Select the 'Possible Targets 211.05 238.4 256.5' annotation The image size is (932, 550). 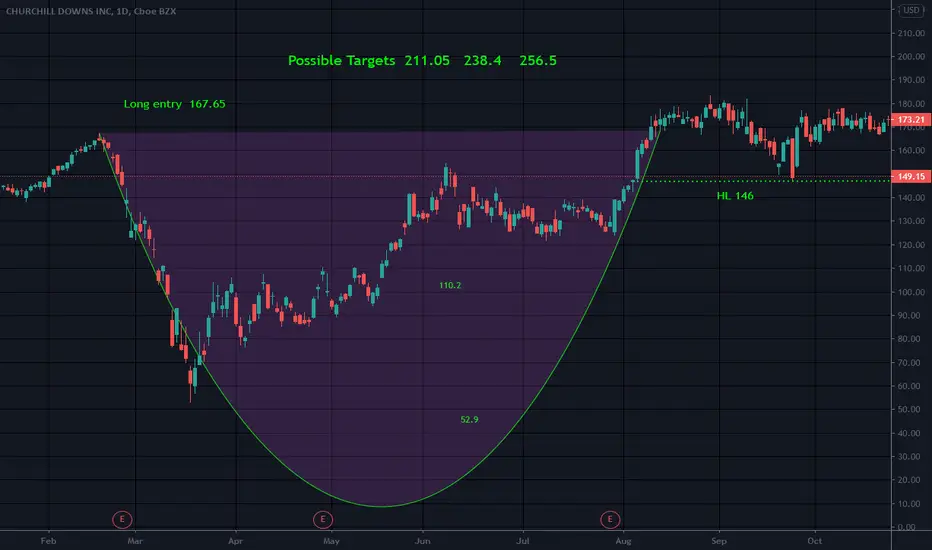(422, 61)
